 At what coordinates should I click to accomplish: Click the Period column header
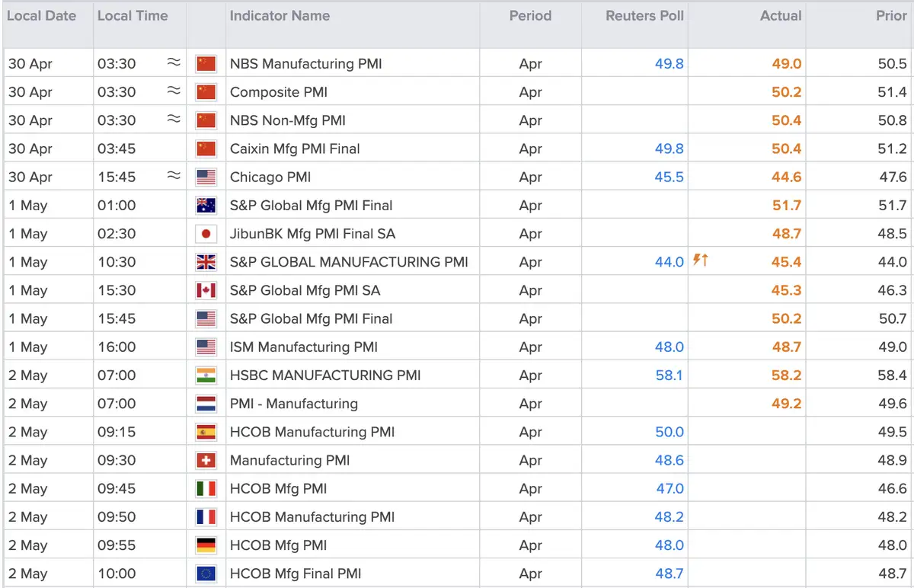click(x=530, y=15)
